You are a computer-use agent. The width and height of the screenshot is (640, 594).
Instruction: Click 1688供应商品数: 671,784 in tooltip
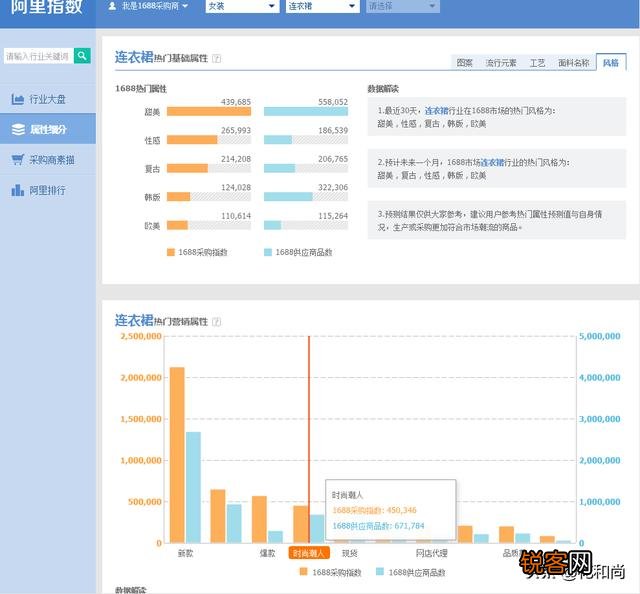(378, 526)
